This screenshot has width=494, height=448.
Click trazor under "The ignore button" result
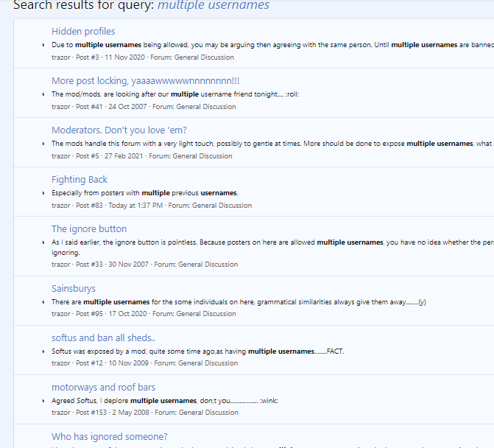coord(61,265)
